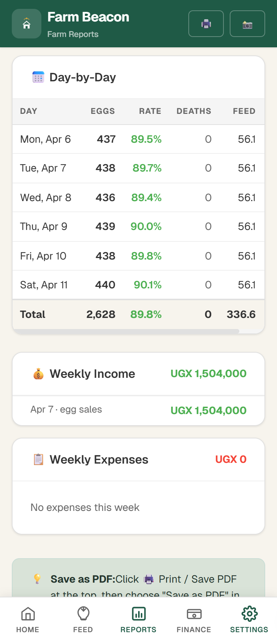
Task: Select the Mon, Apr 6 row
Action: pos(138,139)
